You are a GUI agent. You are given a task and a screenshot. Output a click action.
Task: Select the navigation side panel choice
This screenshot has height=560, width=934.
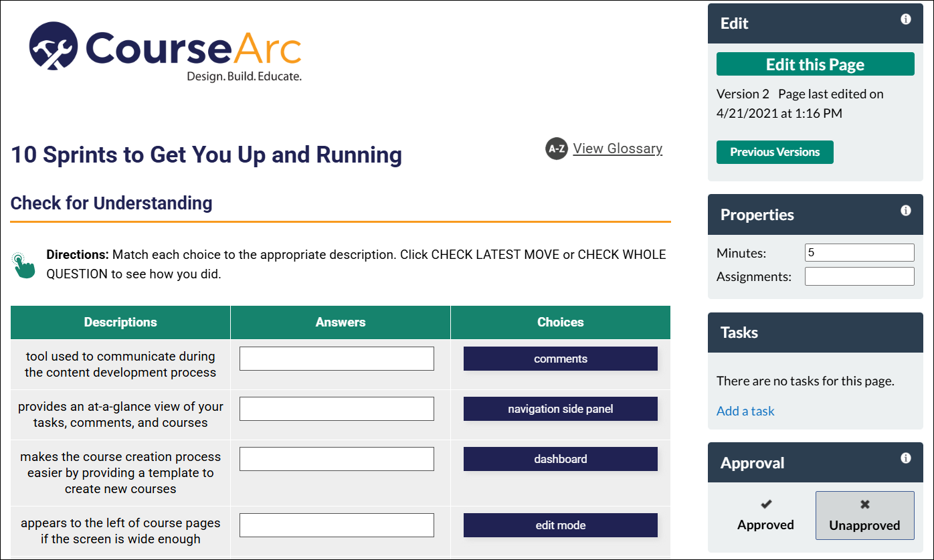tap(560, 408)
